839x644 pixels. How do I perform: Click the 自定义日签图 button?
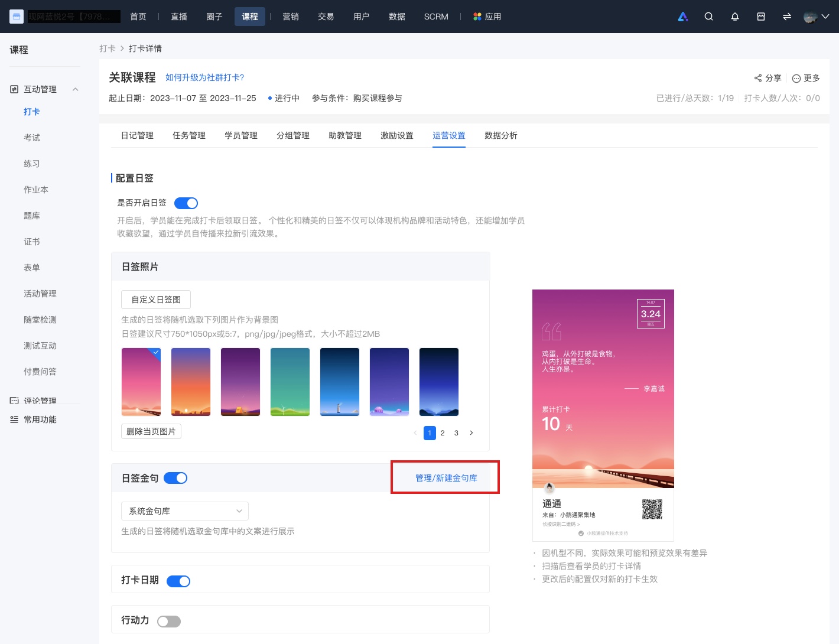click(x=156, y=300)
